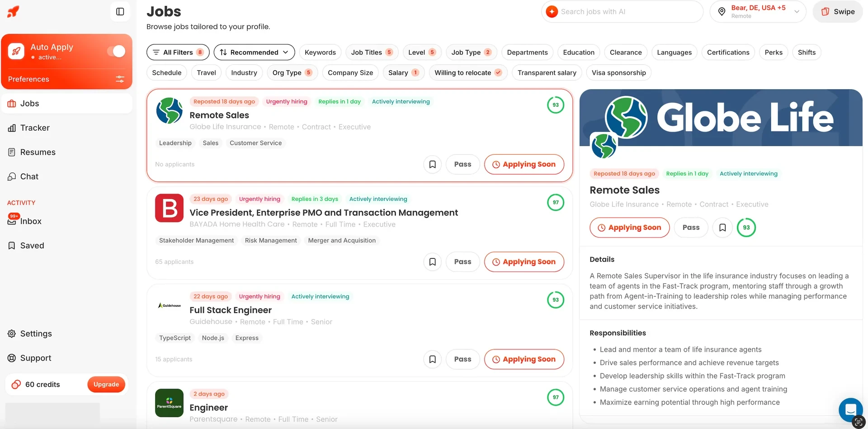Open the Salary filter

pyautogui.click(x=403, y=72)
